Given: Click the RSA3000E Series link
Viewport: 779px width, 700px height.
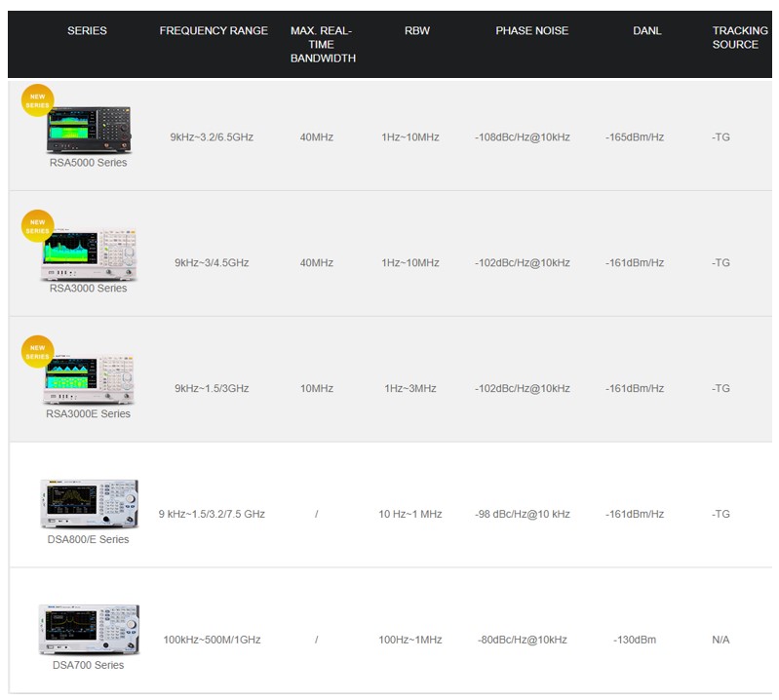Looking at the screenshot, I should click(x=88, y=413).
